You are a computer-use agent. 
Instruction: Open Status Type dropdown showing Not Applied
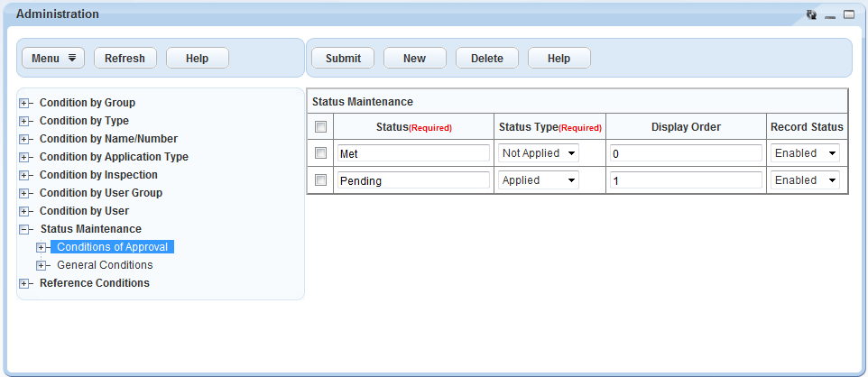click(540, 153)
